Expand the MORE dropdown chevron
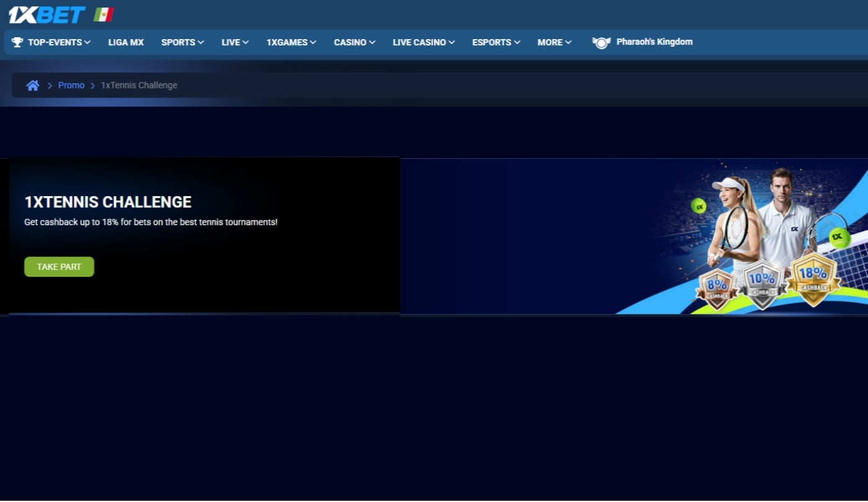868x502 pixels. (568, 42)
